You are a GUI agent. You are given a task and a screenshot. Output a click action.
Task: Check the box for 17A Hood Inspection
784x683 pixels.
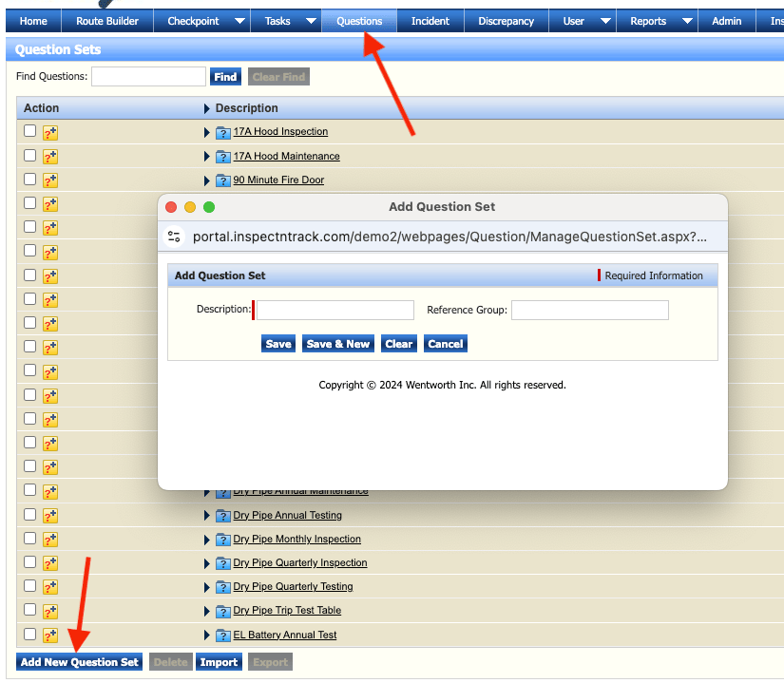[x=30, y=131]
